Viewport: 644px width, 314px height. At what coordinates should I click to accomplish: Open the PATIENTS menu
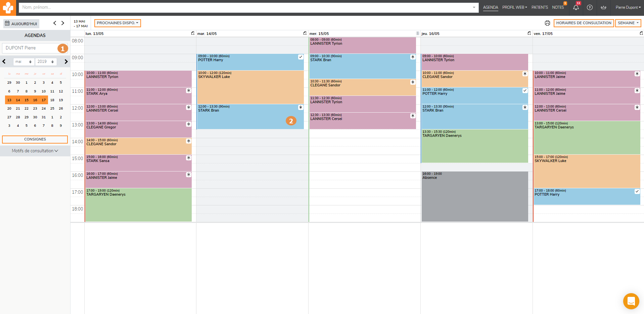540,7
